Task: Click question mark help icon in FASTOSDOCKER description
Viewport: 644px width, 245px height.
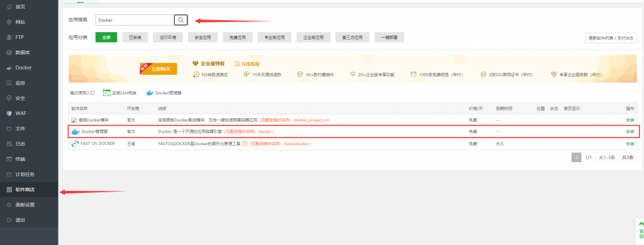Action: (245, 144)
